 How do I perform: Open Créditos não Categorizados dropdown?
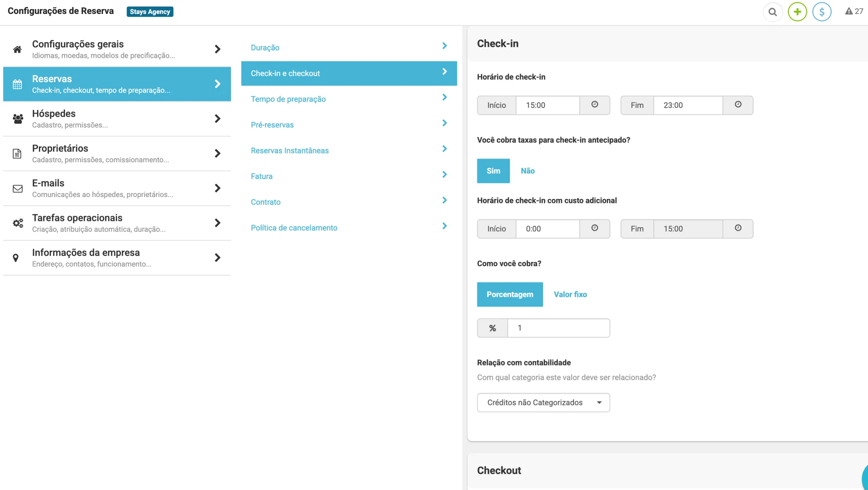[543, 403]
